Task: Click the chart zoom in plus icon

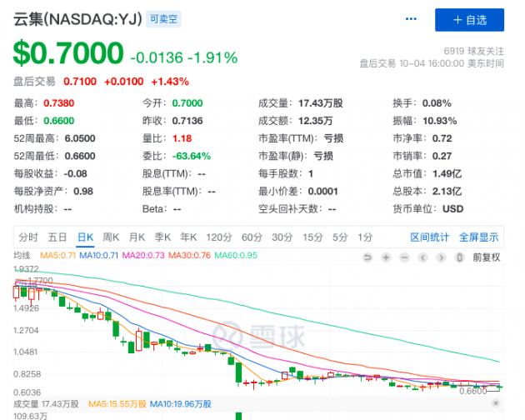Action: pos(386,257)
